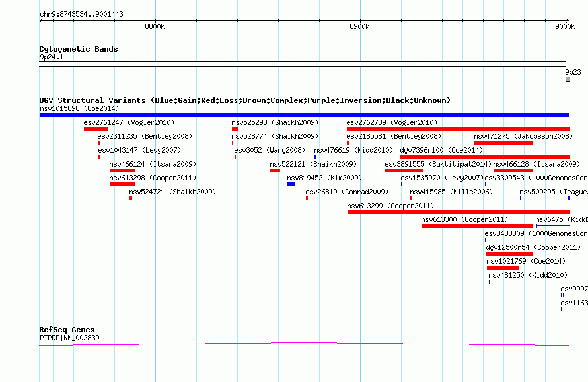This screenshot has width=588, height=382.
Task: Open esv3052 (Wang2008) variant
Action: click(270, 150)
